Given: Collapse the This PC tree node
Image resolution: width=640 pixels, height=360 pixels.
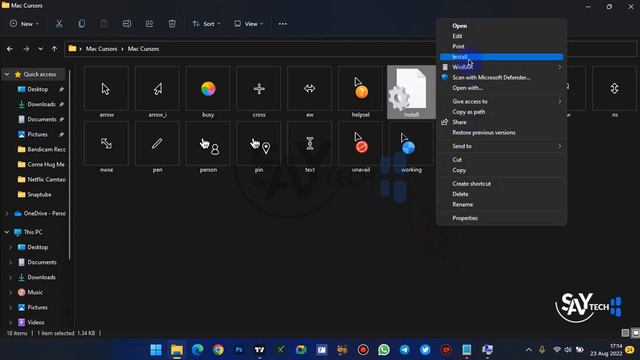Looking at the screenshot, I should click(7, 232).
